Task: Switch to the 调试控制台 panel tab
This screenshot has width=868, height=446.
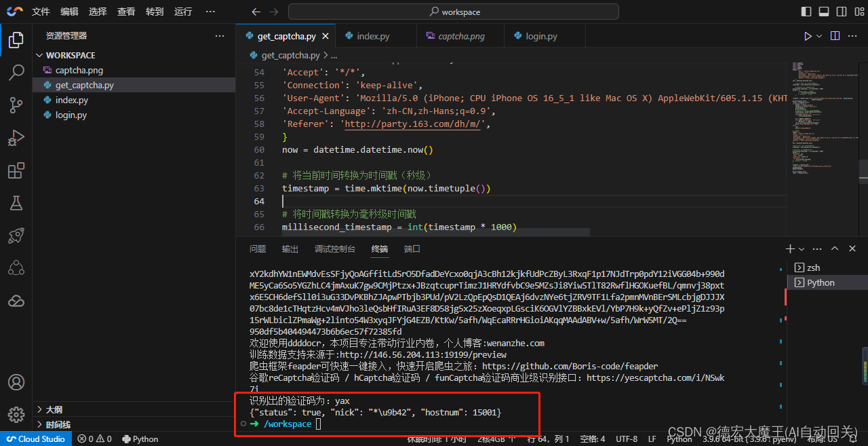Action: click(x=335, y=249)
